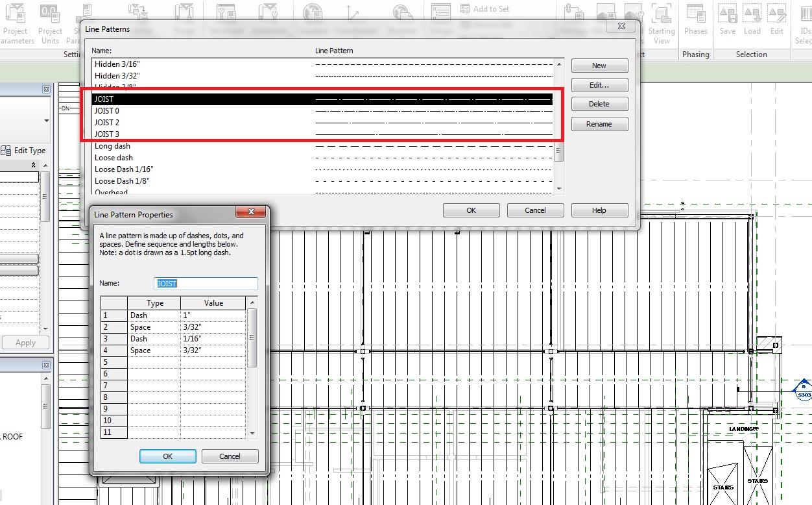The image size is (812, 505).
Task: Click row header number 4 in table
Action: coord(114,351)
